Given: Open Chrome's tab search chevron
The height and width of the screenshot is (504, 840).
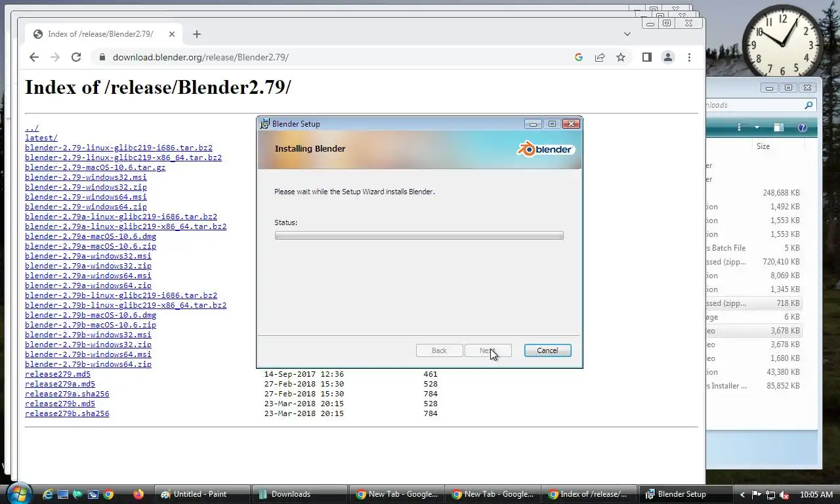Looking at the screenshot, I should [627, 34].
